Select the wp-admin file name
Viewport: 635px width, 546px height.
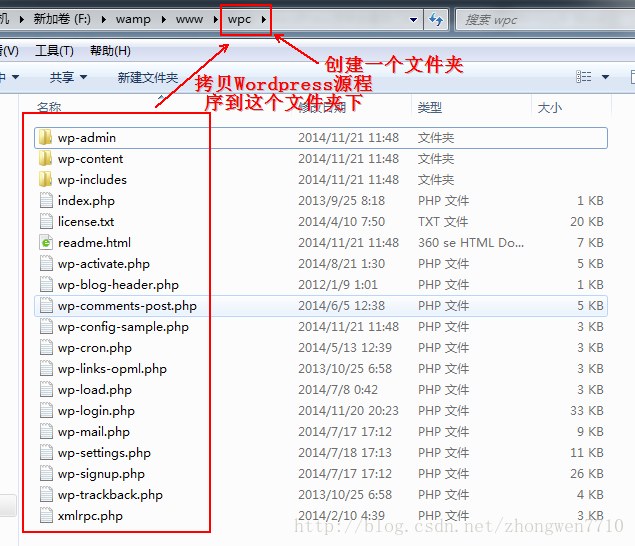[87, 138]
